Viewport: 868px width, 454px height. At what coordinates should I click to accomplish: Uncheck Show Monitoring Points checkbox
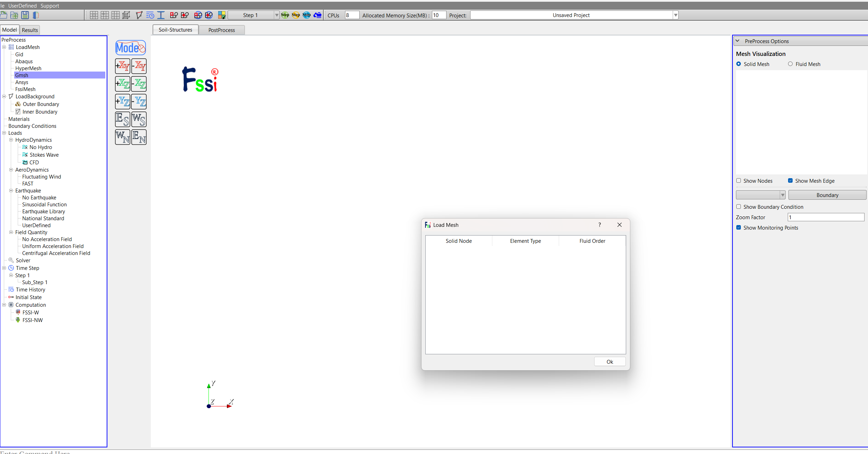739,228
